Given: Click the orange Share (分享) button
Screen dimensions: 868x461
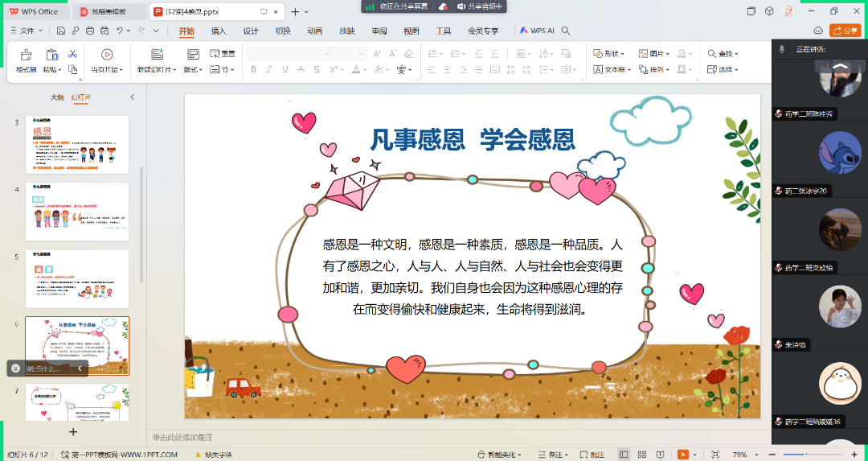Looking at the screenshot, I should [845, 31].
